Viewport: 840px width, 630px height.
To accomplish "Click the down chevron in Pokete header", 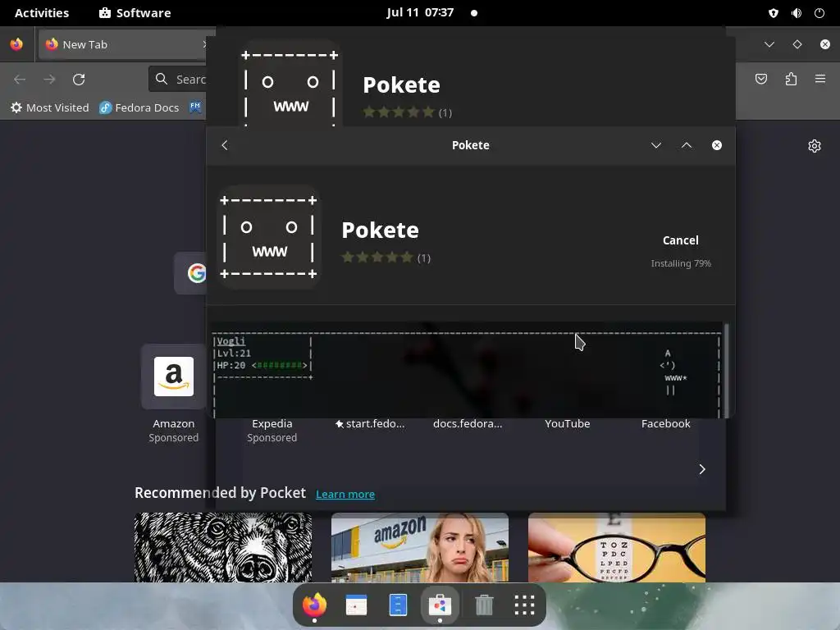I will pyautogui.click(x=655, y=145).
